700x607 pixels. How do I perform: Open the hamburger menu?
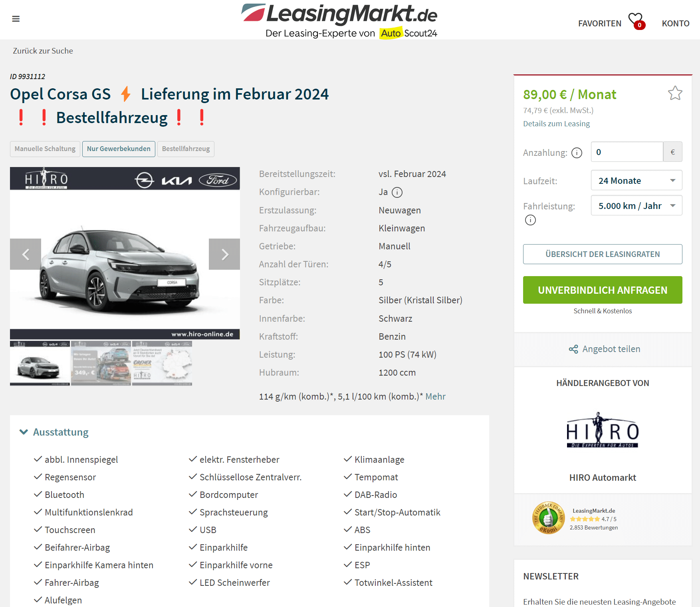pyautogui.click(x=16, y=19)
